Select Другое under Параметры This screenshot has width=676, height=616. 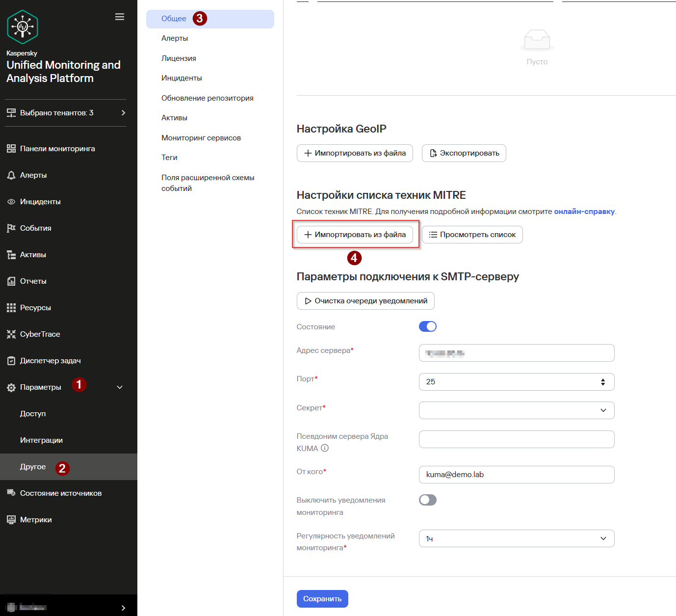click(69, 467)
